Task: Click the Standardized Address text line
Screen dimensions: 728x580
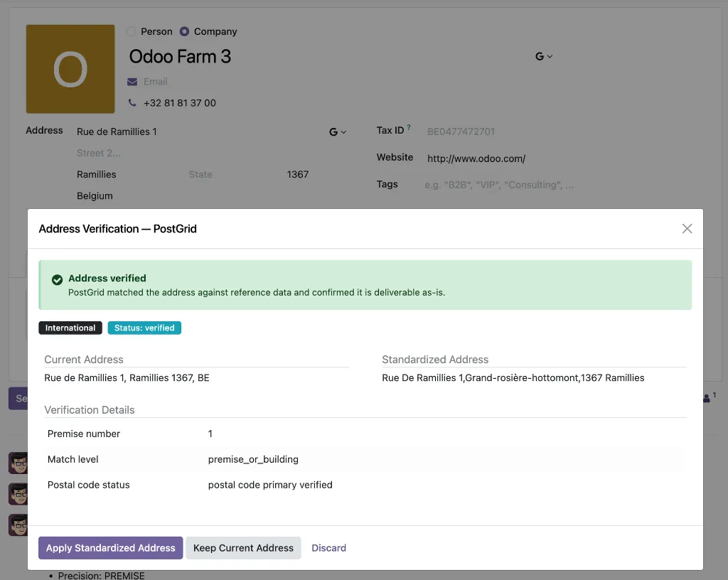Action: coord(513,377)
